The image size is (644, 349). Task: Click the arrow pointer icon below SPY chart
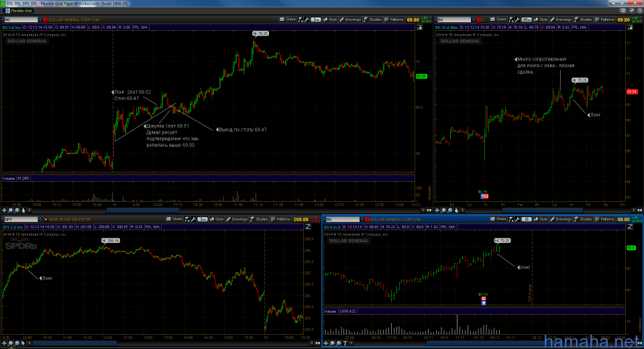tap(23, 342)
